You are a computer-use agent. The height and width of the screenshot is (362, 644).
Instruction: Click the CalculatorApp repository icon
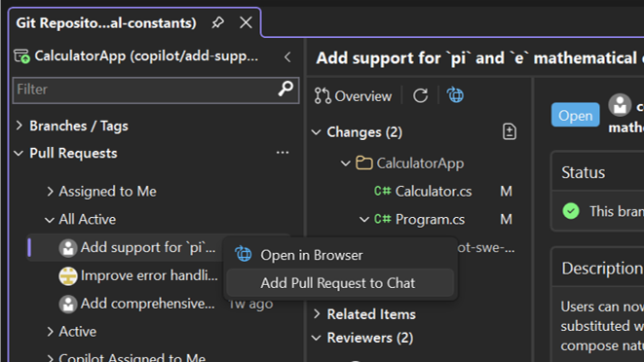pos(21,56)
